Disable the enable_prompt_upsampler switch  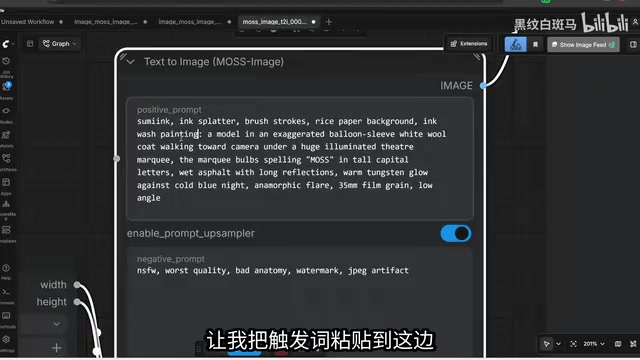click(456, 233)
